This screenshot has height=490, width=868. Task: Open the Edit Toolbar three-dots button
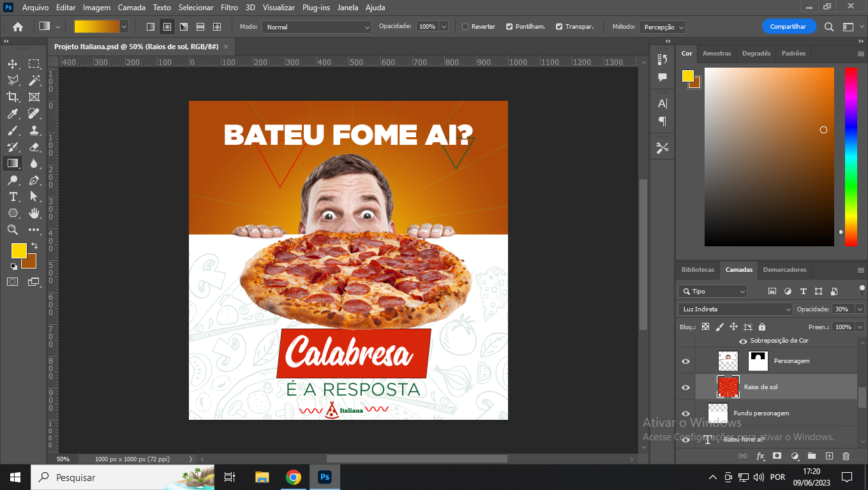[34, 230]
